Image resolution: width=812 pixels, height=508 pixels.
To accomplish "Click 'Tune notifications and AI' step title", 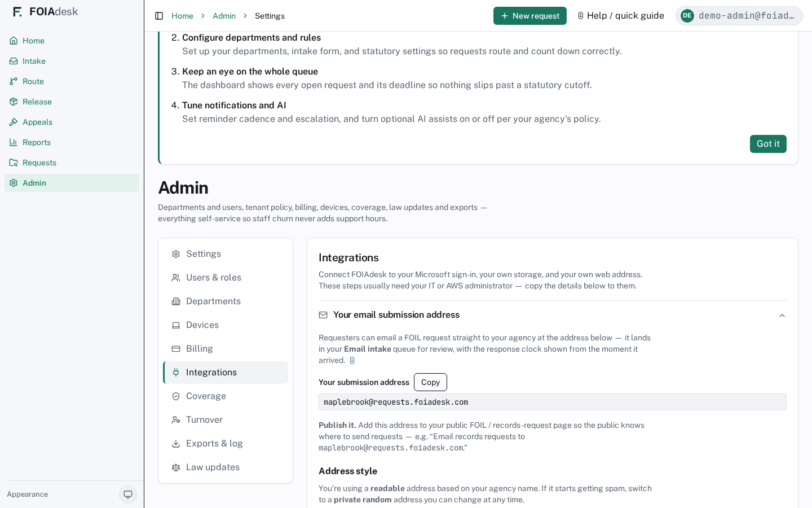I will click(234, 106).
